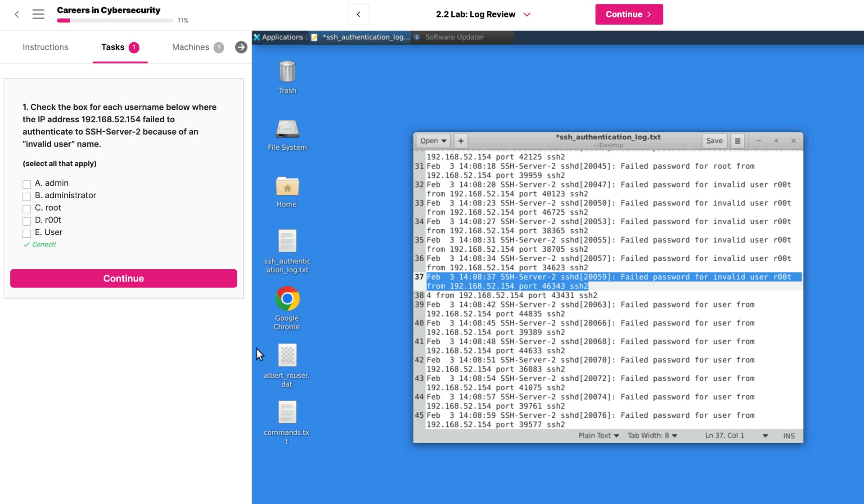Switch to the Instructions tab
The width and height of the screenshot is (864, 504).
45,47
